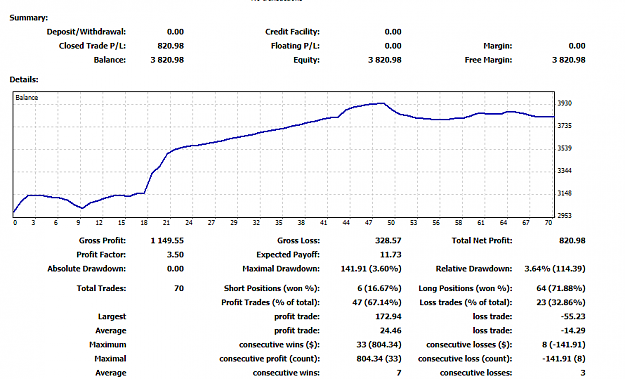The height and width of the screenshot is (379, 625).
Task: Click the x-axis tick label 35
Action: pos(279,223)
